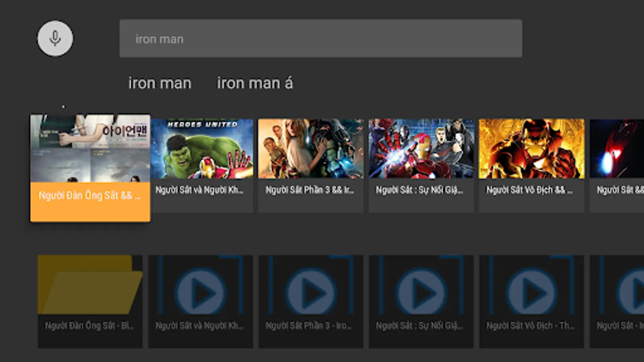Select the "Người Sắt Phần 3 - Iro..." video title

tap(309, 326)
